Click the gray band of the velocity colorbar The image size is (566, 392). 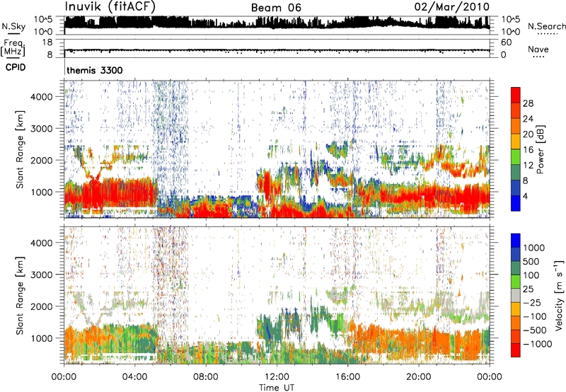[x=516, y=295]
